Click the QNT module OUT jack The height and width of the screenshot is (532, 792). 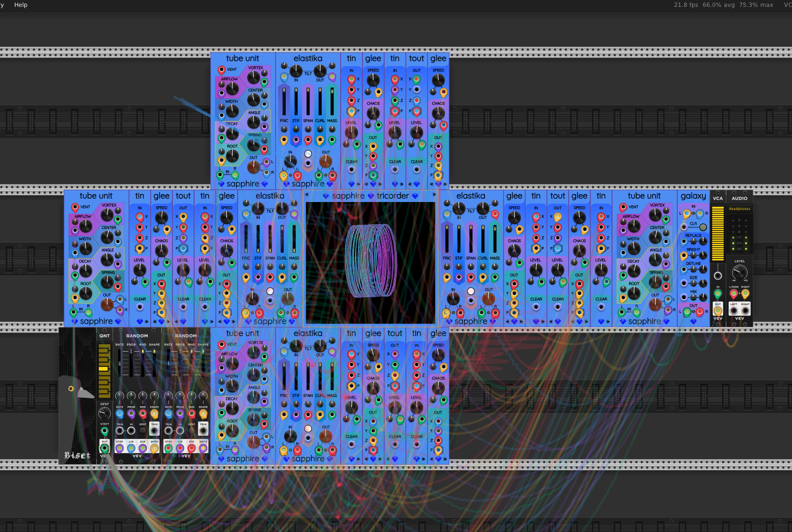tap(105, 449)
